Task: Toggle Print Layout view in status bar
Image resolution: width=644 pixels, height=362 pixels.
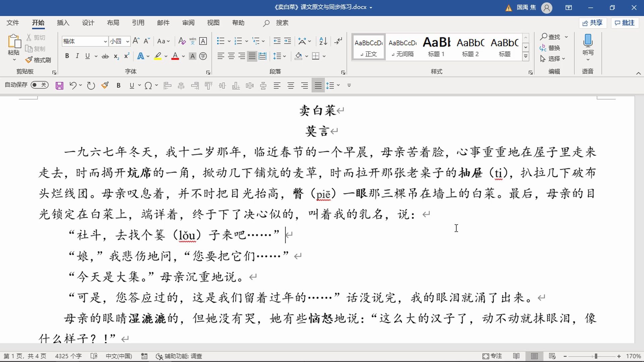Action: click(534, 356)
